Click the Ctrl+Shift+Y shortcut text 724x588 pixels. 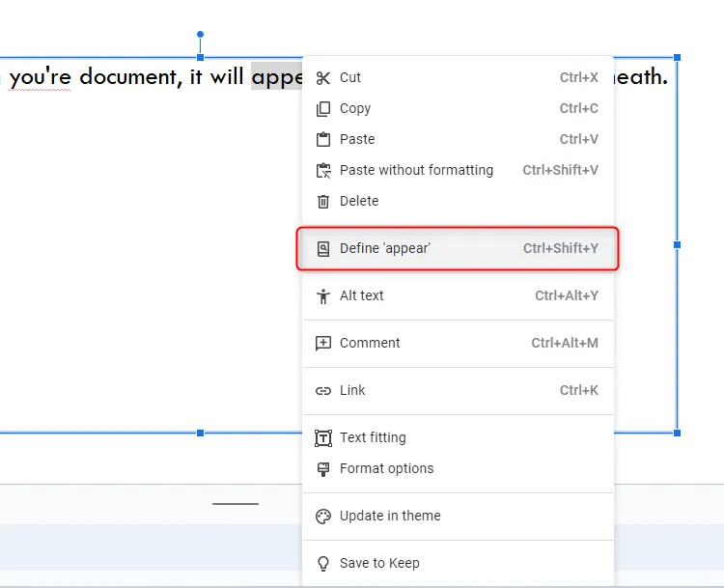561,248
